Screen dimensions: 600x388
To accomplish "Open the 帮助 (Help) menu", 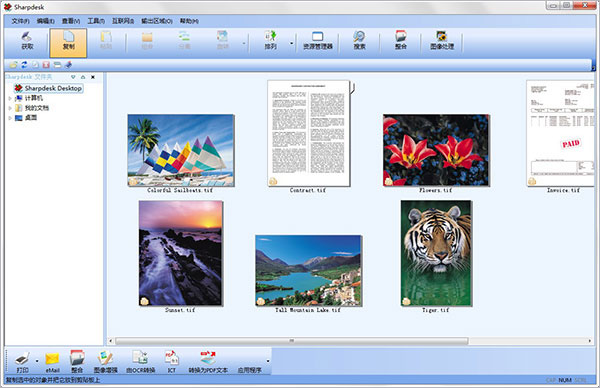I will tap(189, 21).
